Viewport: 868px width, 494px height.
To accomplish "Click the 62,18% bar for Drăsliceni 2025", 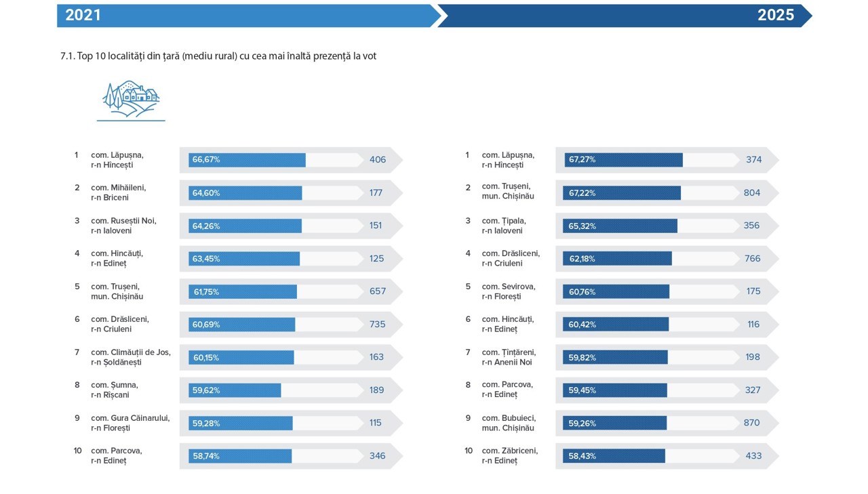I will point(617,259).
